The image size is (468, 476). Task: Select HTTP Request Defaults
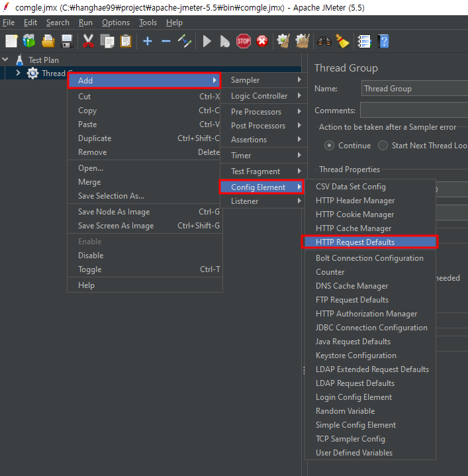[x=369, y=242]
